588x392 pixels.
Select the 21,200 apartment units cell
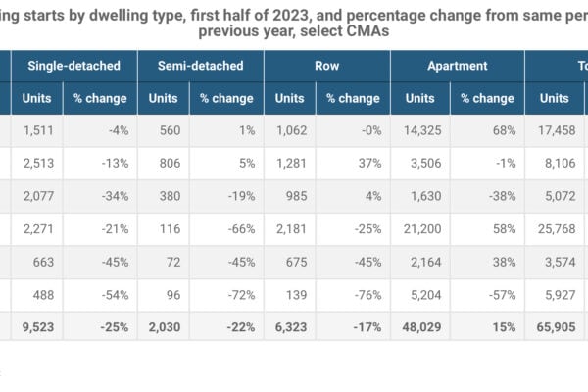tap(417, 227)
